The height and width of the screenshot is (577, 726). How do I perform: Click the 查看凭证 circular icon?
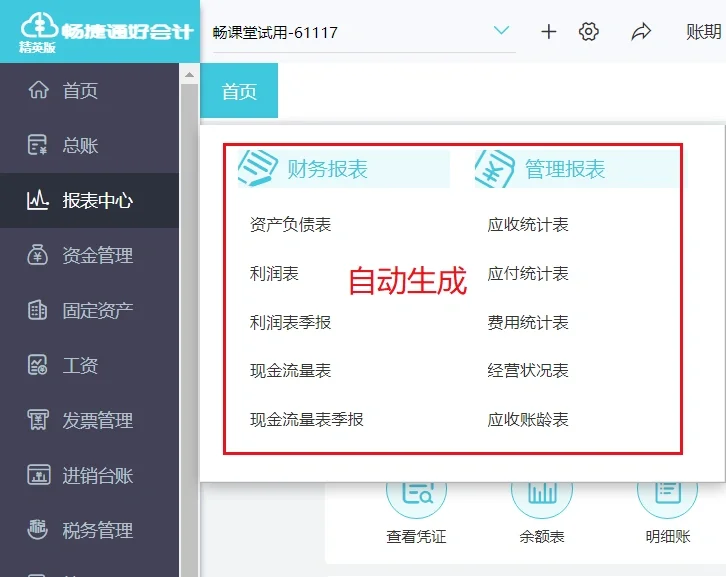[416, 500]
